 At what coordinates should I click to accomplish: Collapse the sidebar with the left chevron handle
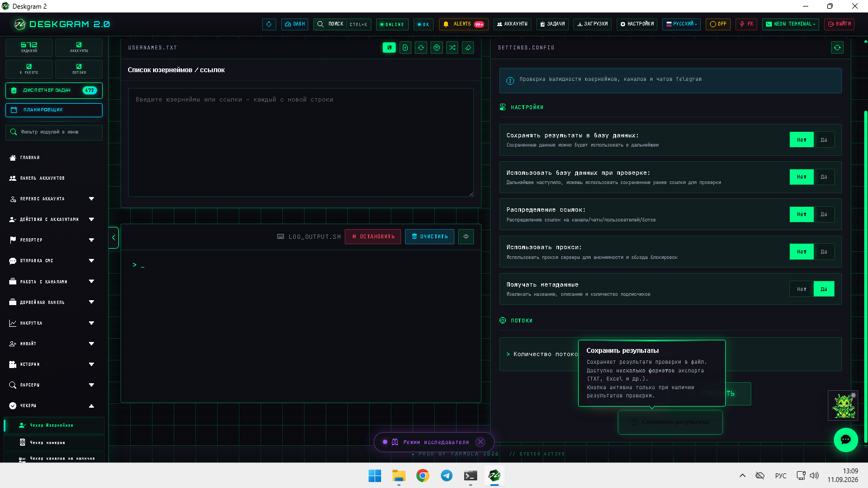113,237
